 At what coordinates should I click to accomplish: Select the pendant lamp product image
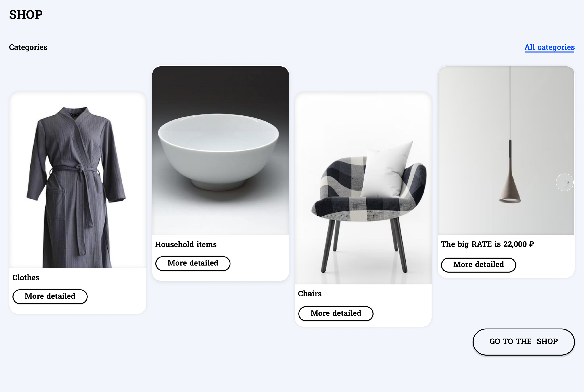pyautogui.click(x=506, y=150)
